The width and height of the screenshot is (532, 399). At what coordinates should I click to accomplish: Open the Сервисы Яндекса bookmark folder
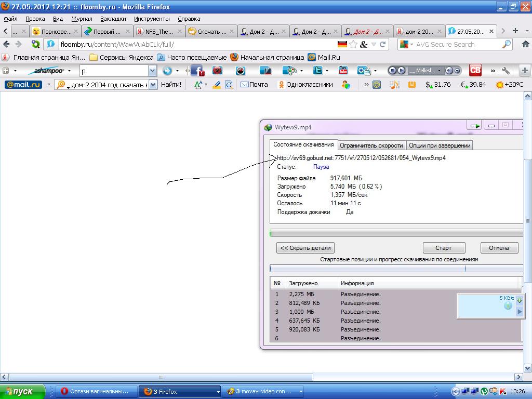coord(121,57)
